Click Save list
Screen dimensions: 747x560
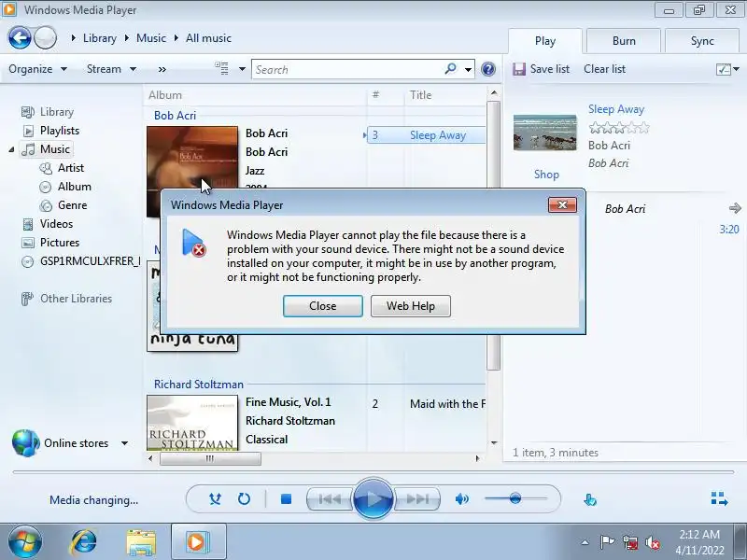(x=550, y=69)
